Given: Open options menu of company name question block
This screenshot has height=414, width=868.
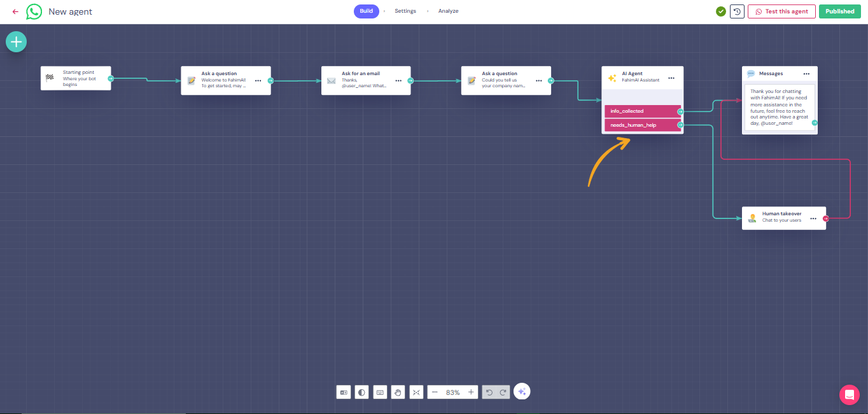Looking at the screenshot, I should coord(538,81).
